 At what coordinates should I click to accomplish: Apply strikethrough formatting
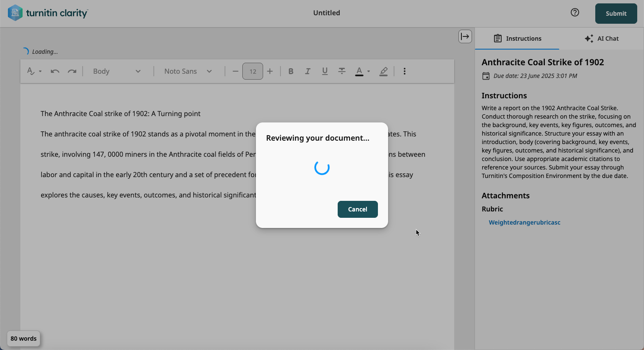pyautogui.click(x=341, y=71)
